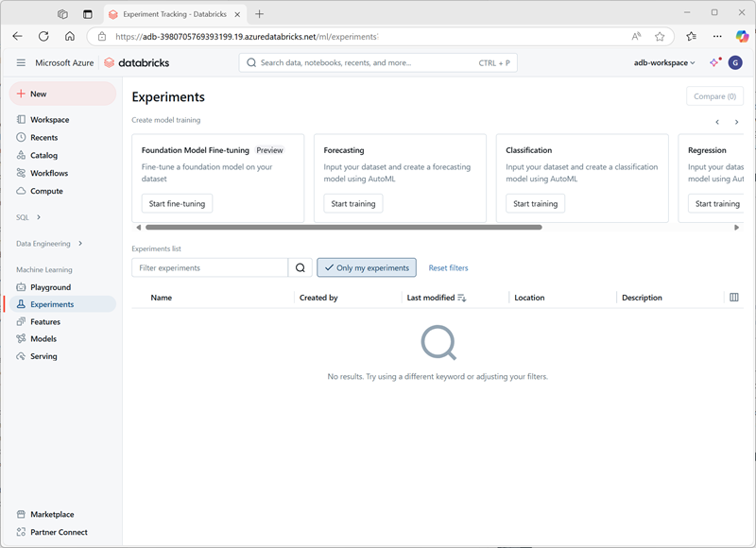Click the horizontal scrollbar under training cards

point(344,227)
